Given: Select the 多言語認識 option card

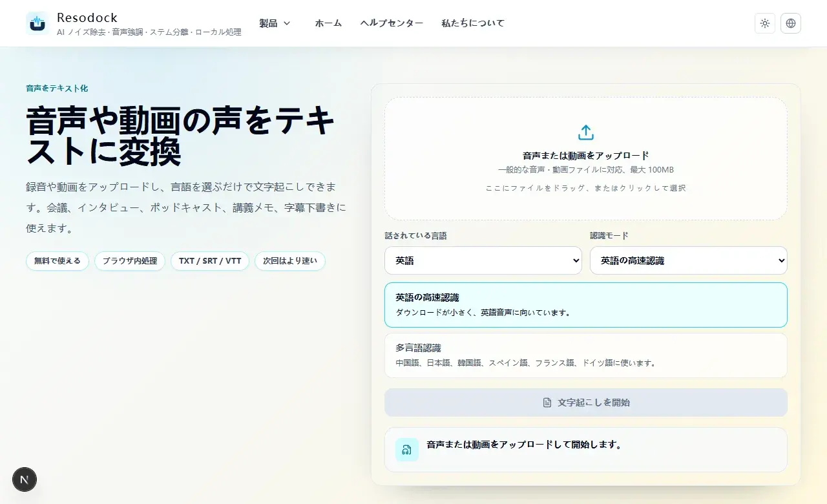Looking at the screenshot, I should pyautogui.click(x=586, y=355).
